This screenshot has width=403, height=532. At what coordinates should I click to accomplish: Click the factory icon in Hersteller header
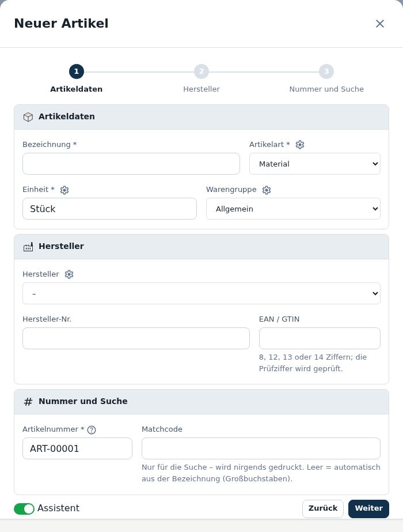pos(28,247)
